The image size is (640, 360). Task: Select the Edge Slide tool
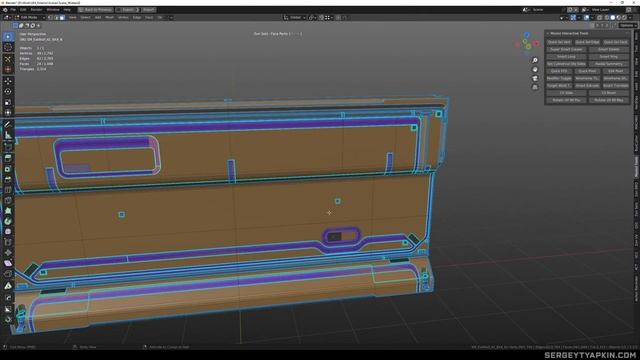(8, 242)
